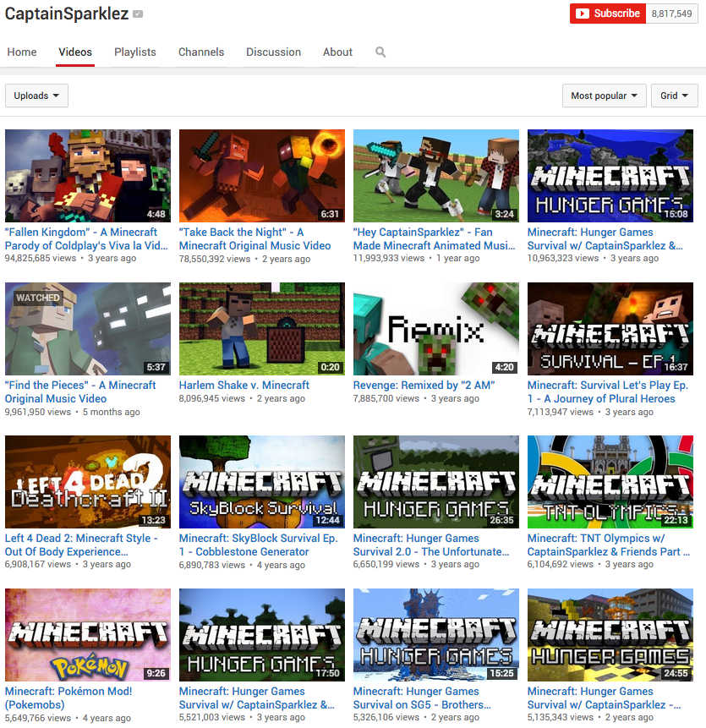This screenshot has width=706, height=728.
Task: Open the 15:08 Hunger Games thumbnail
Action: 610,176
